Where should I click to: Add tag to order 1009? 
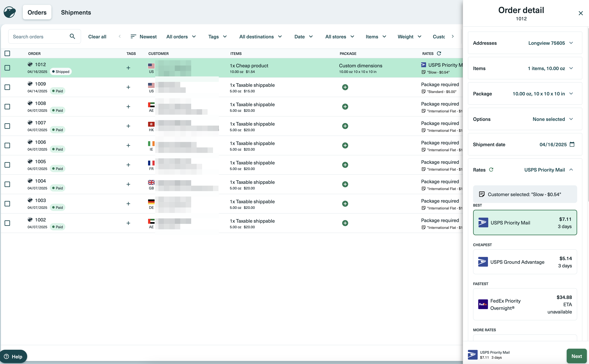coord(128,87)
